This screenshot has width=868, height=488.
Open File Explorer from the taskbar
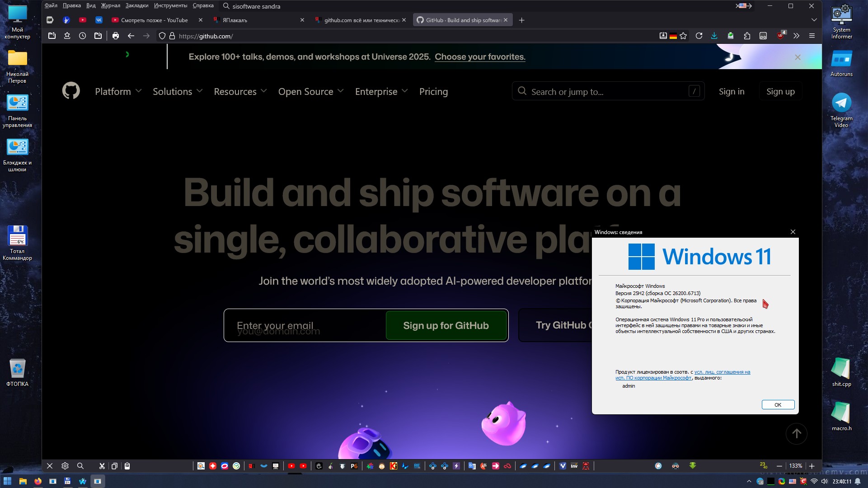tap(23, 481)
